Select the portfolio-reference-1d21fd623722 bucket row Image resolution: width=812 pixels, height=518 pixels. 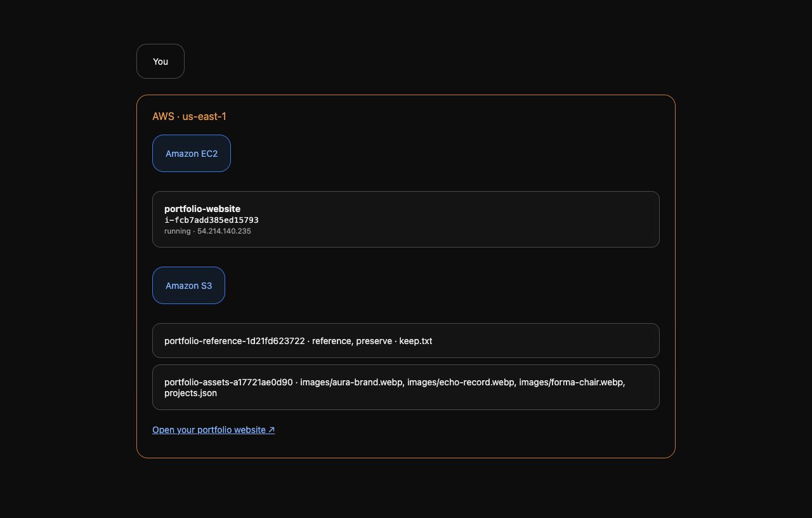coord(406,341)
